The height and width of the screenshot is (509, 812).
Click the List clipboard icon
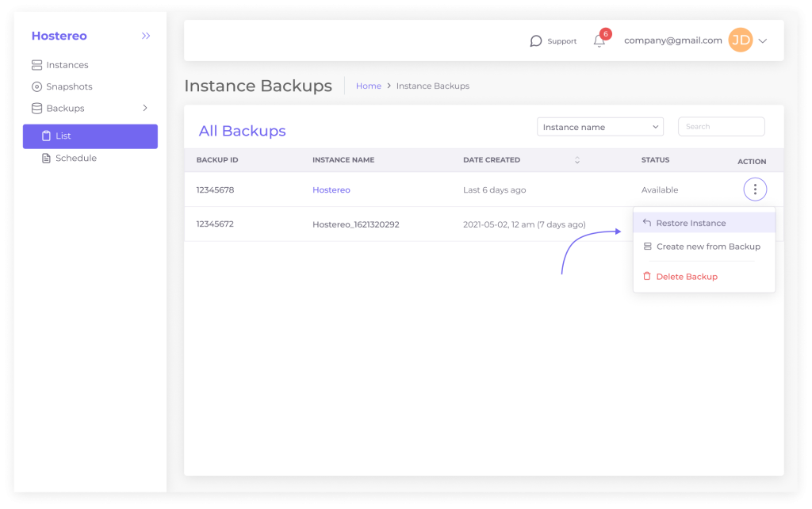pyautogui.click(x=46, y=136)
